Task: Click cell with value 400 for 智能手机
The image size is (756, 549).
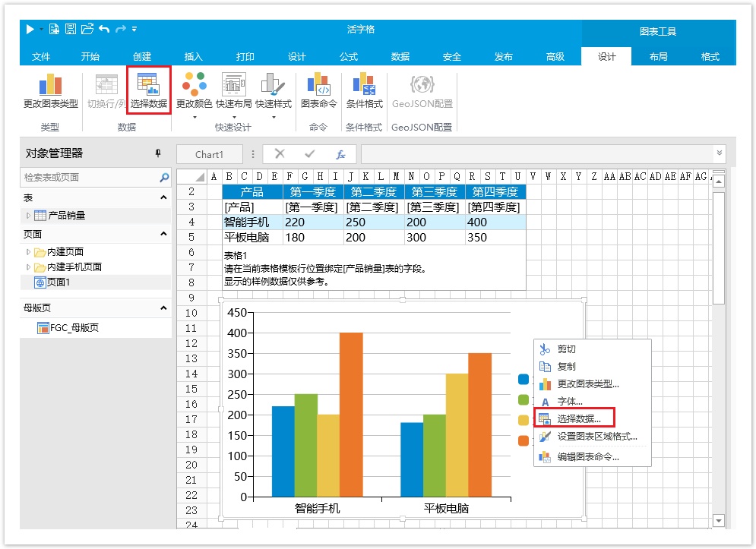Action: [495, 222]
